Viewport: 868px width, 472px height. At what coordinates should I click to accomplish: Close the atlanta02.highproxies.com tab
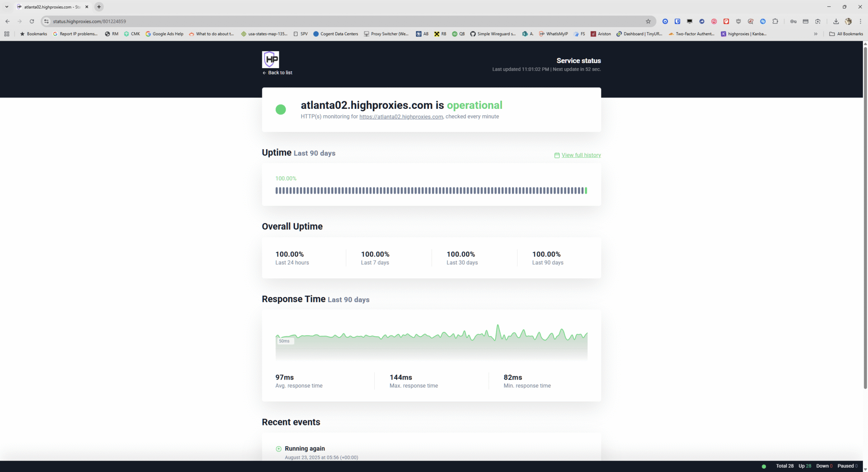tap(87, 7)
